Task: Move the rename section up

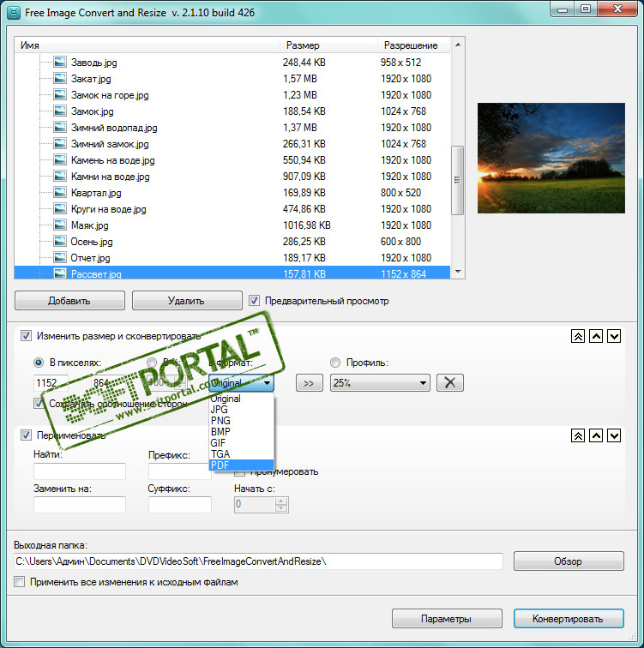Action: 596,435
